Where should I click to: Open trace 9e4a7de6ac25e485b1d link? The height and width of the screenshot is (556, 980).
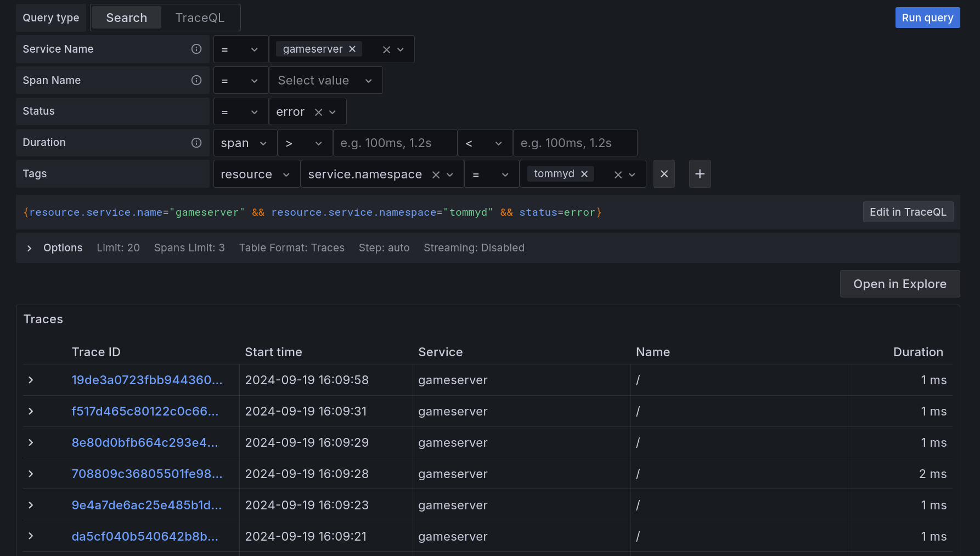[147, 505]
